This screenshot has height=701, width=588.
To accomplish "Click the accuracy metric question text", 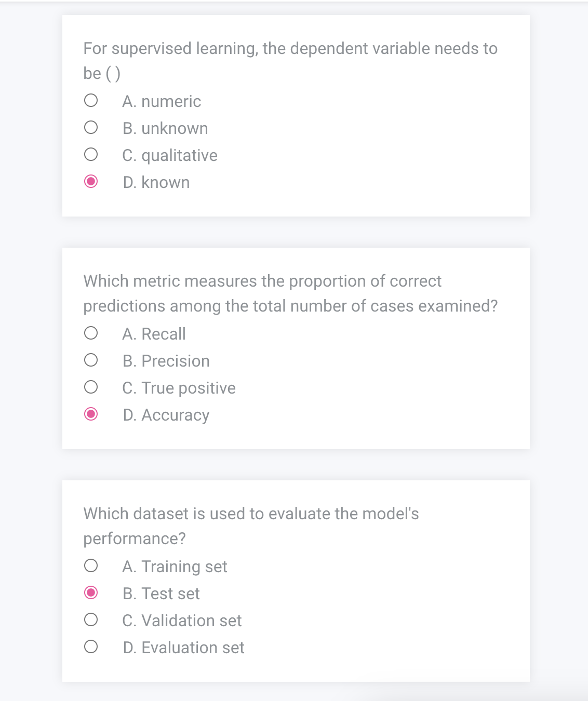I will point(290,293).
